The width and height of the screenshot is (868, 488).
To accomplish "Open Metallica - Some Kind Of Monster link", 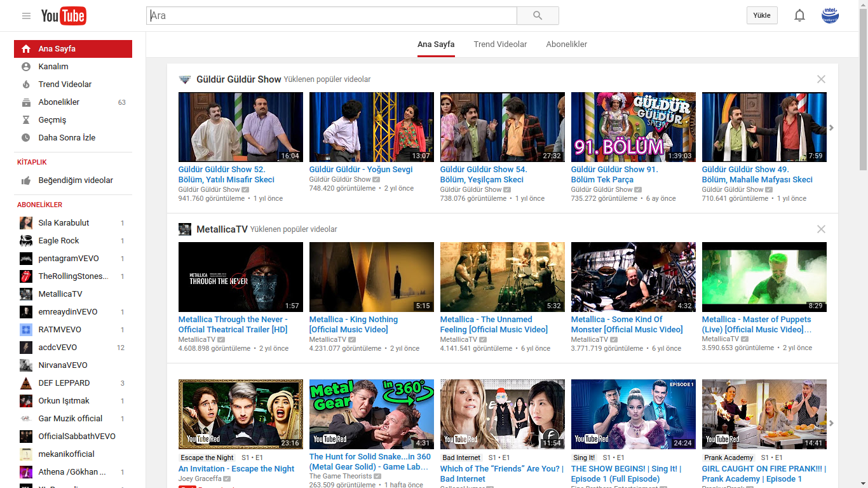I will [x=627, y=325].
